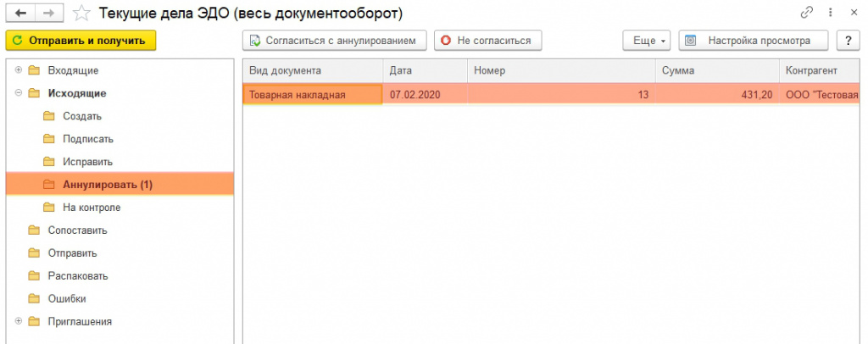Viewport: 868px width, 344px height.
Task: Open the Еще dropdown menu
Action: [x=647, y=41]
